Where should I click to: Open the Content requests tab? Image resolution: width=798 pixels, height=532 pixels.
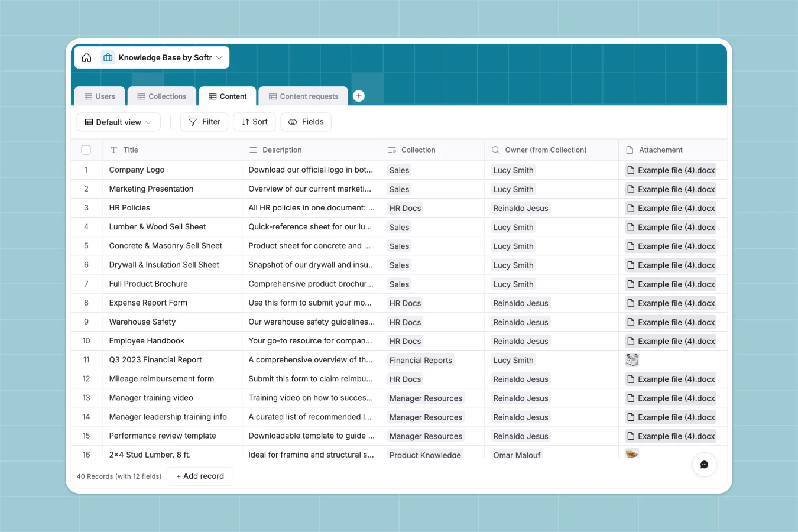click(303, 96)
